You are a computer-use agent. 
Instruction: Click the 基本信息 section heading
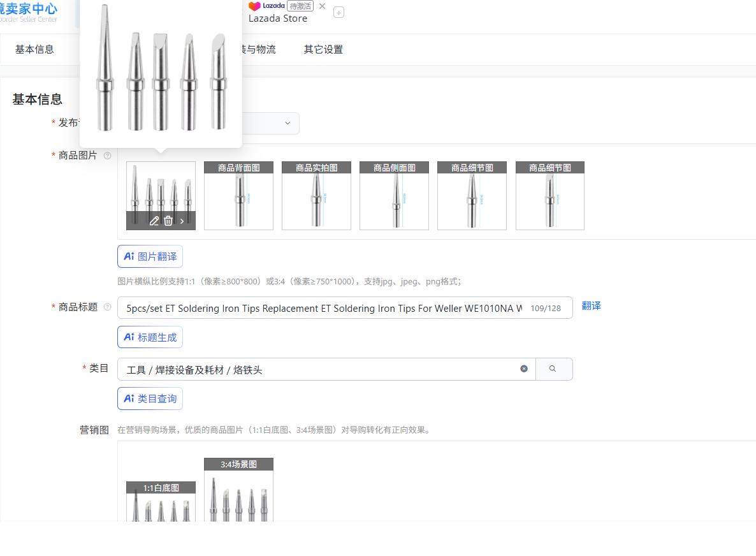[37, 99]
